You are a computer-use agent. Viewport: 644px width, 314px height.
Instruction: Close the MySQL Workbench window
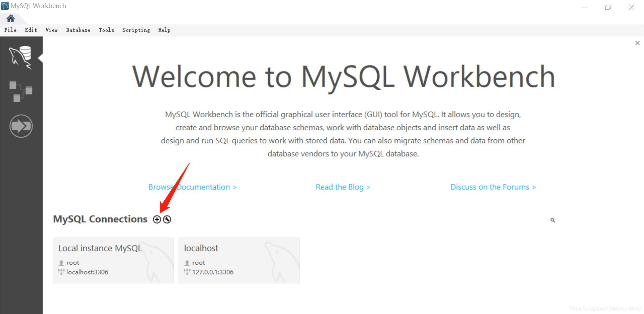click(x=632, y=7)
